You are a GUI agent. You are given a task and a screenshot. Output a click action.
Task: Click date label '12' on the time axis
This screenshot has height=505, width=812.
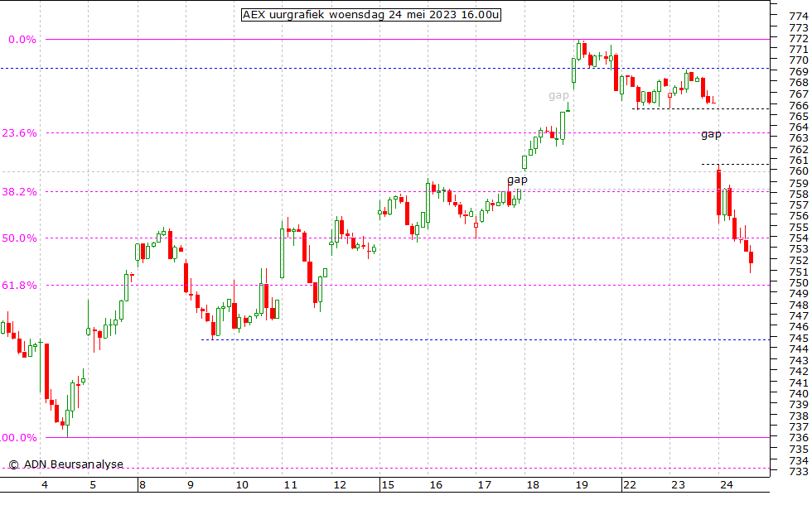coord(339,485)
